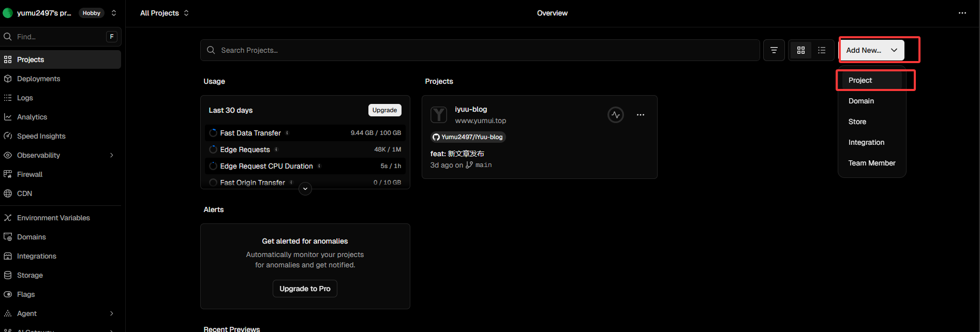Expand the Observability sidebar section
The image size is (980, 332).
[111, 155]
